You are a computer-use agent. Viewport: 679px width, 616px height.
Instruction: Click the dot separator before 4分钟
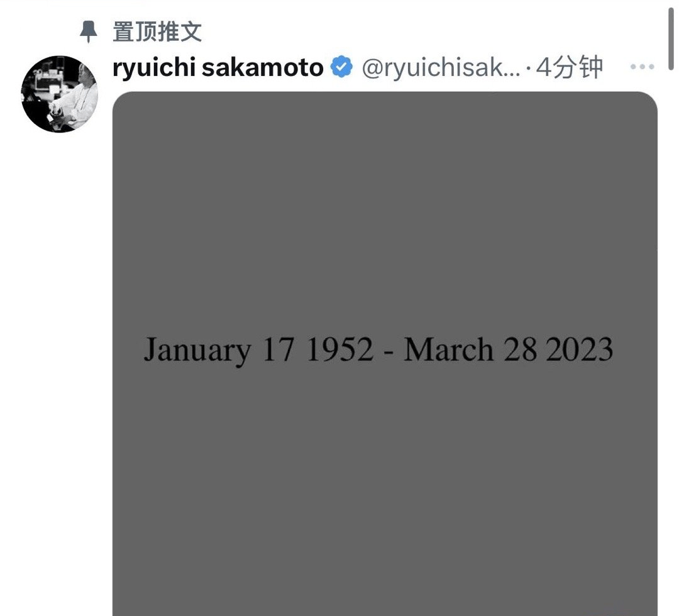tap(528, 69)
